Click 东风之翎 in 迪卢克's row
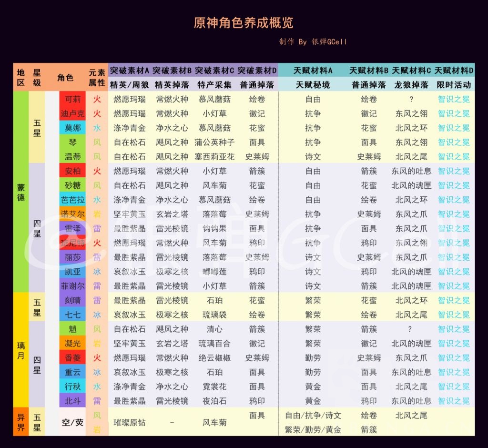 tap(411, 113)
